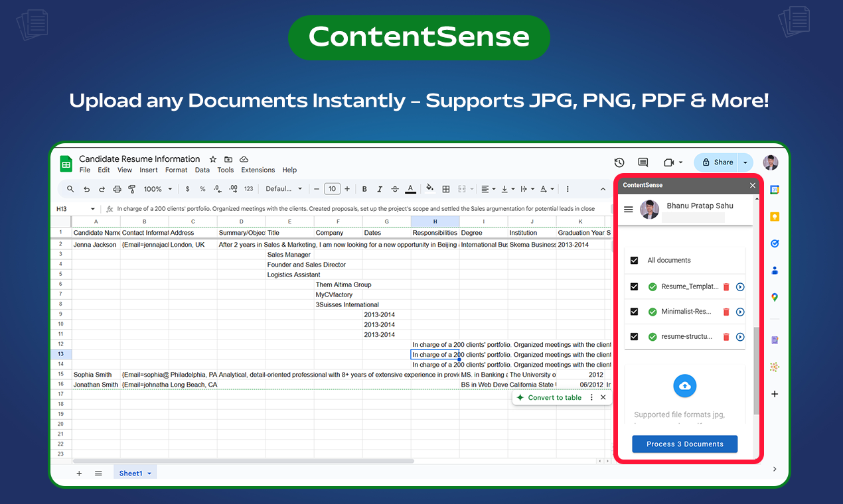Open the comments icon
843x504 pixels.
643,162
